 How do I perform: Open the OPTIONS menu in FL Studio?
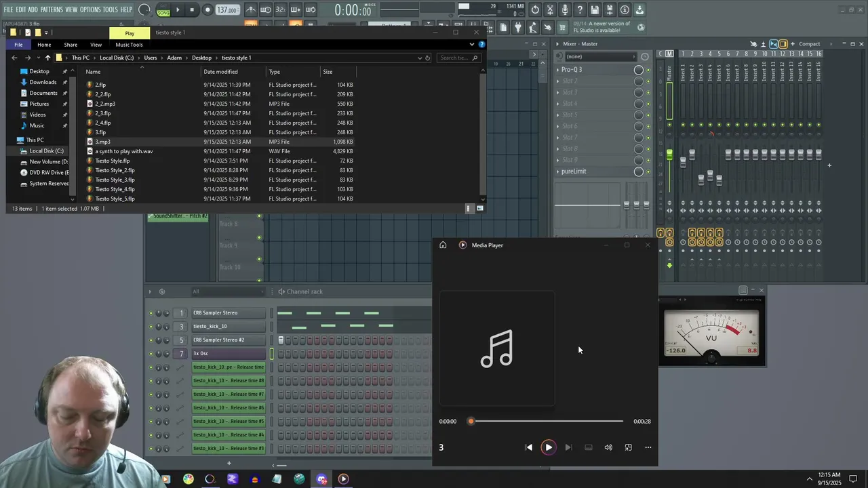[x=90, y=9]
